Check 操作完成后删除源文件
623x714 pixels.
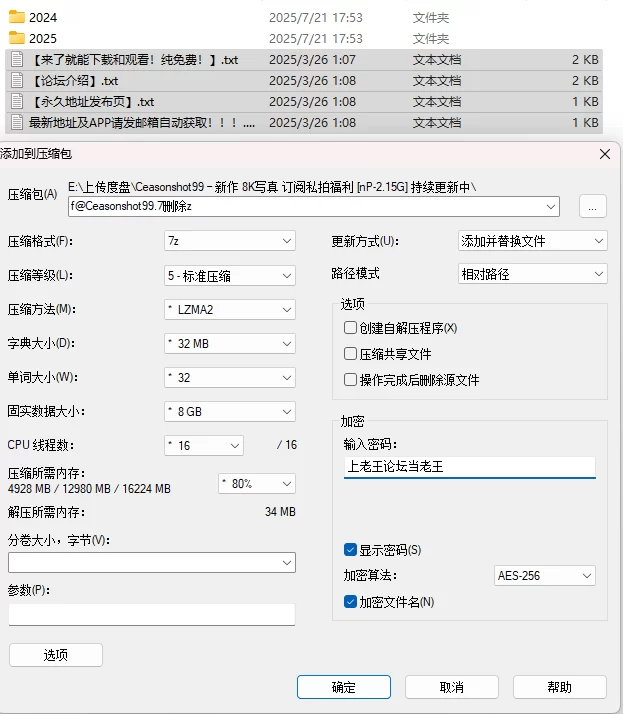tap(350, 379)
